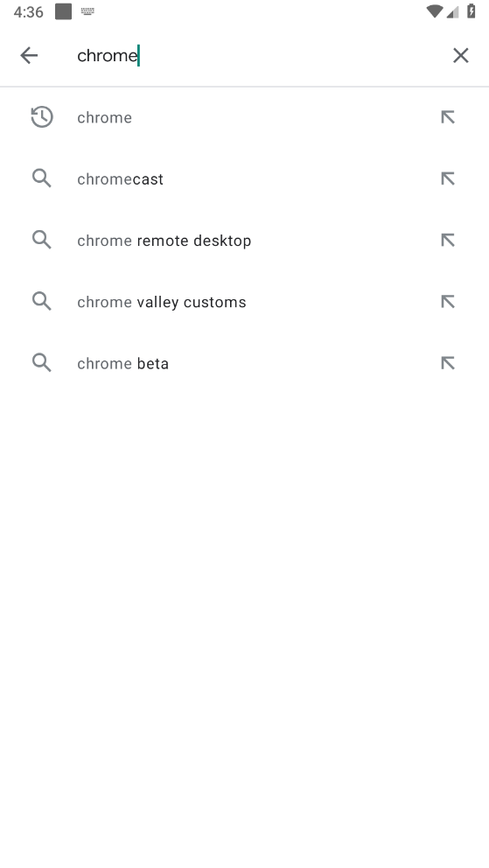
Task: Choose the 'chrome remote desktop' suggestion
Action: click(x=245, y=241)
